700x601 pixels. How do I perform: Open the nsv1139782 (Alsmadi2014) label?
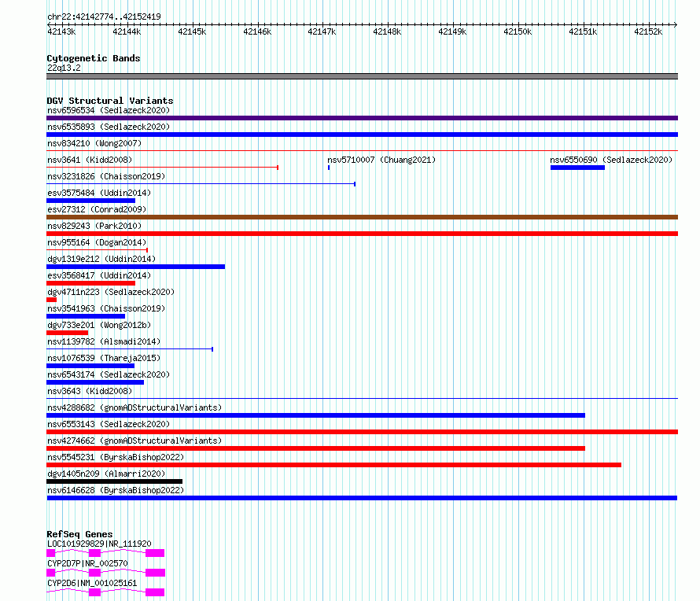click(x=104, y=341)
